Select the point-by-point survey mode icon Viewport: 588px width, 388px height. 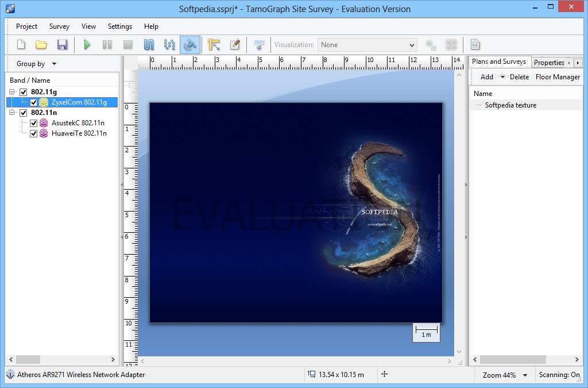tap(169, 45)
